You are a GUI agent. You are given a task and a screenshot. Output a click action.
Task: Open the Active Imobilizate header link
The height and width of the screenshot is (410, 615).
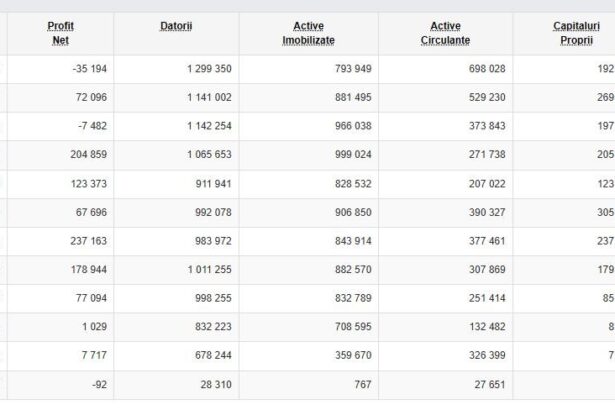pos(307,33)
